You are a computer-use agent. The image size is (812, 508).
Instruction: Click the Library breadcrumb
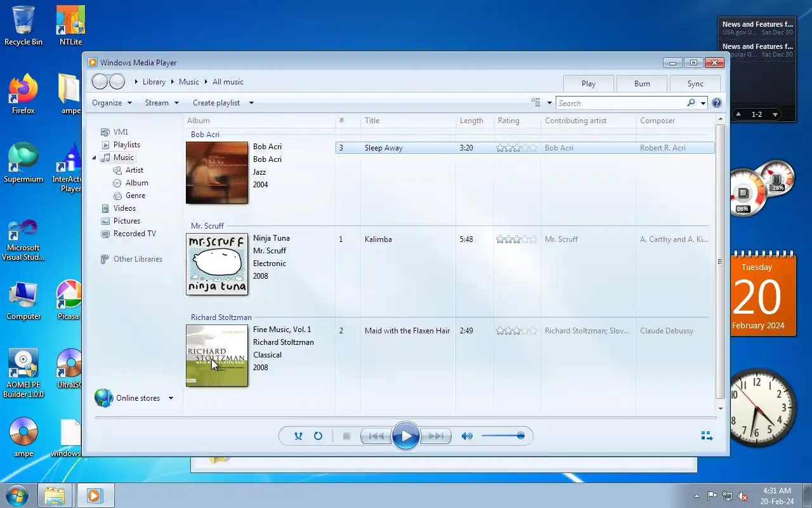pyautogui.click(x=154, y=82)
